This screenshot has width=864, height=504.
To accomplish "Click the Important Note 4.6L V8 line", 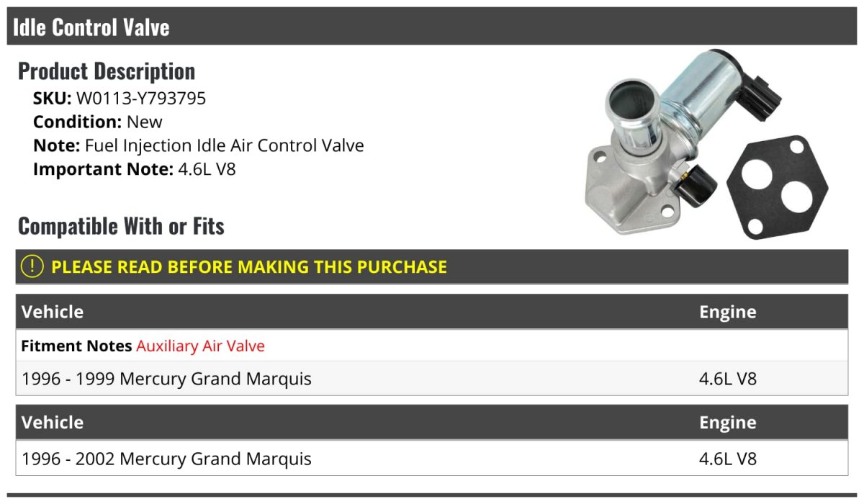I will [x=135, y=169].
